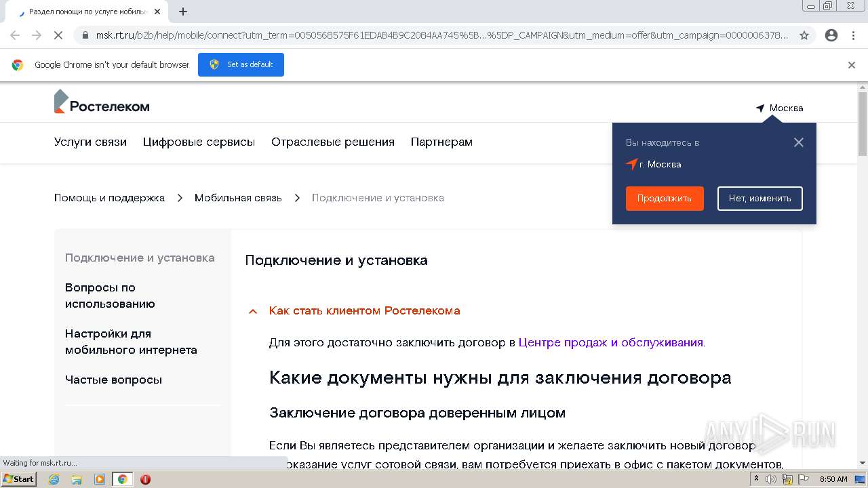Select Подключение и установка in sidebar
Image resolution: width=868 pixels, height=488 pixels.
140,258
